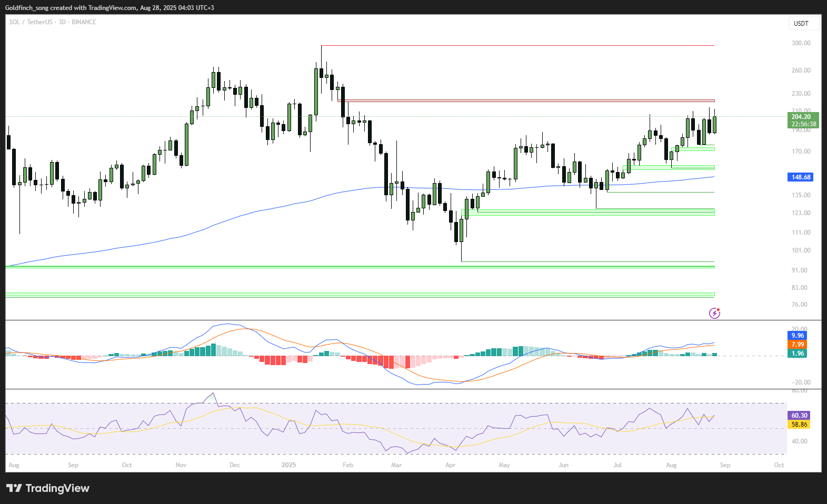The height and width of the screenshot is (504, 827).
Task: Click the RSI 40.00 axis label
Action: coord(799,441)
